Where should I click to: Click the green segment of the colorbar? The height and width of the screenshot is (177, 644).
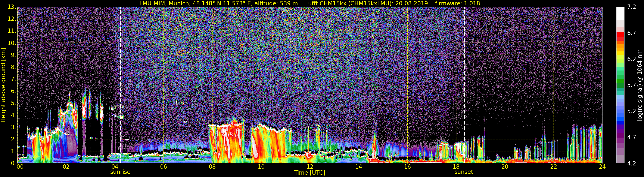(x=620, y=81)
